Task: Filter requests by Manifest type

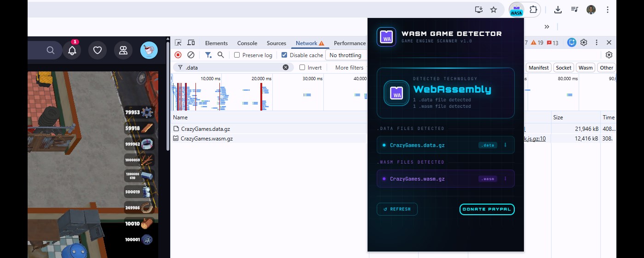Action: (539, 67)
